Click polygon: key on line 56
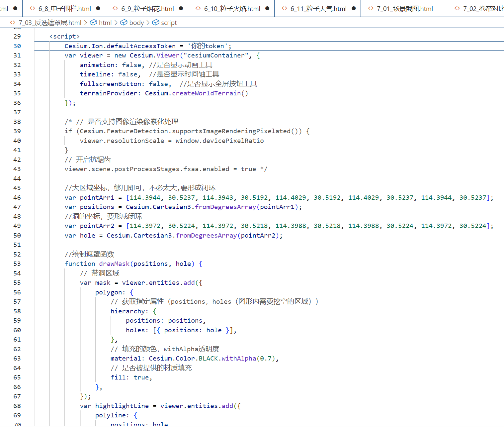The width and height of the screenshot is (504, 427). pos(110,292)
